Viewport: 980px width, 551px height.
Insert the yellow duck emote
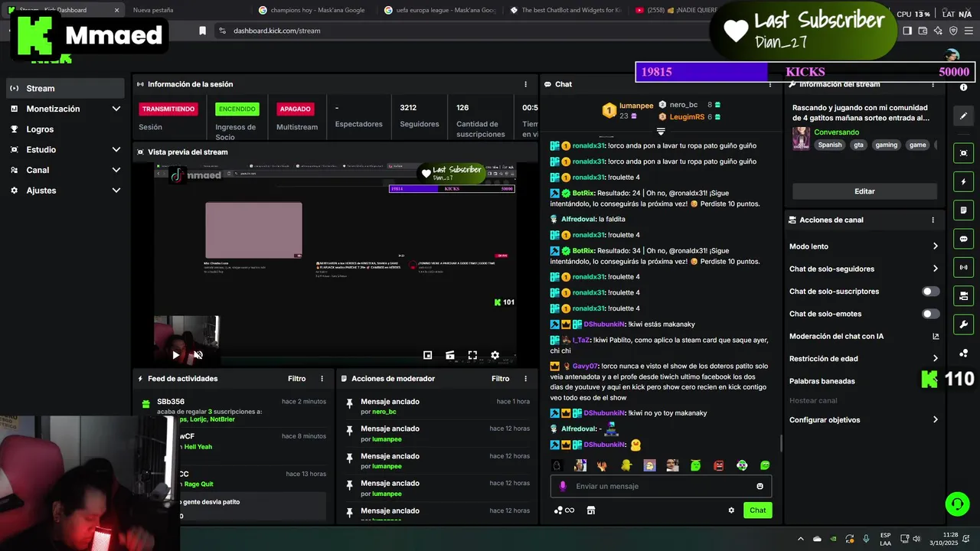click(626, 465)
